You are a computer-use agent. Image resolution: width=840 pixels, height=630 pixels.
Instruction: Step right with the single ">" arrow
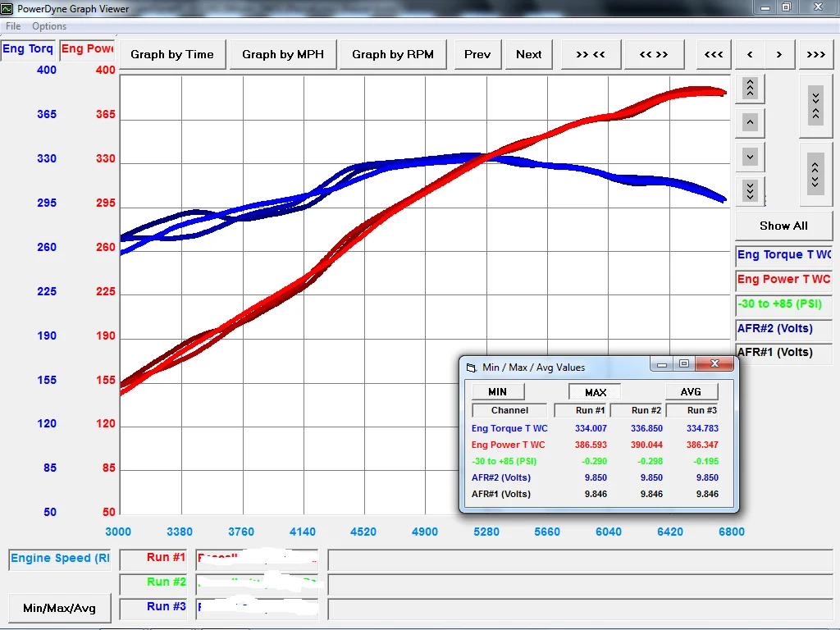point(779,54)
